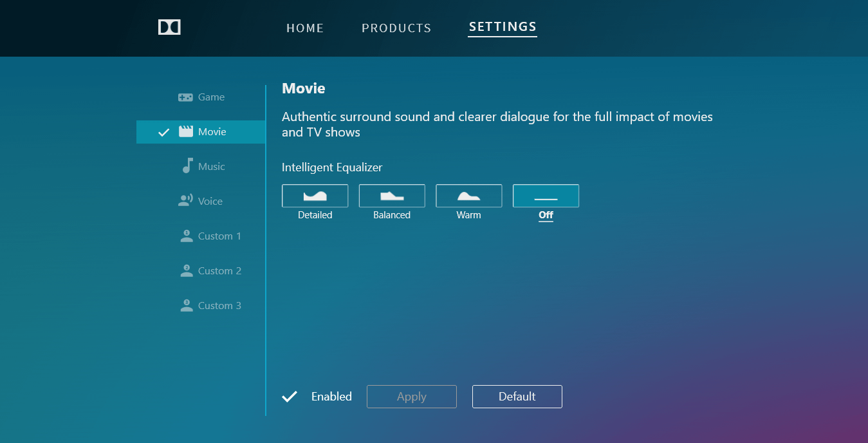Click the Warm label under the preset
The height and width of the screenshot is (443, 868).
point(469,215)
